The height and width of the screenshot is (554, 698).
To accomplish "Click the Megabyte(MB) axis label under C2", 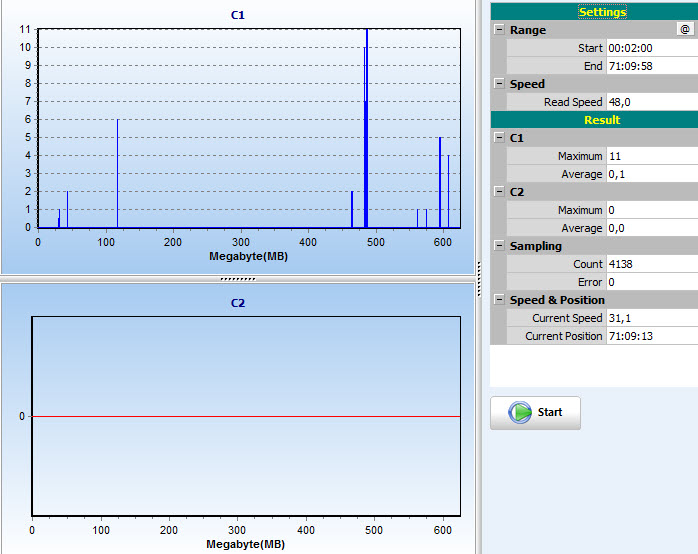I will [x=245, y=544].
